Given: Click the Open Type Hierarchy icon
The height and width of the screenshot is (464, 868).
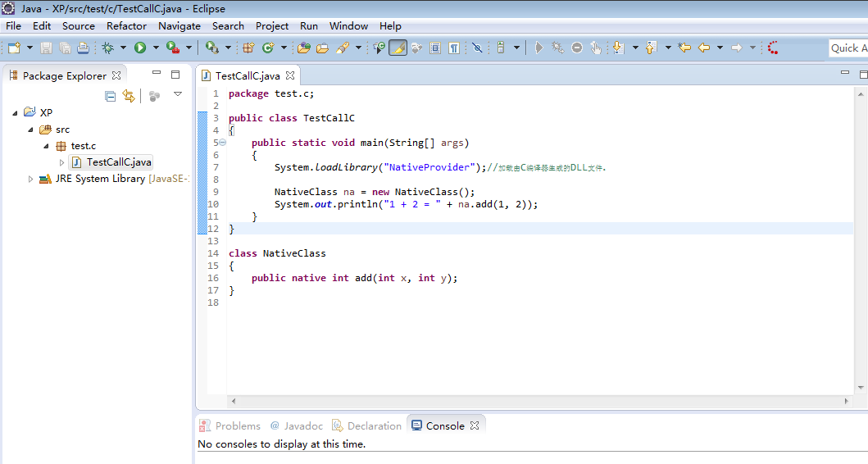Looking at the screenshot, I should click(379, 48).
